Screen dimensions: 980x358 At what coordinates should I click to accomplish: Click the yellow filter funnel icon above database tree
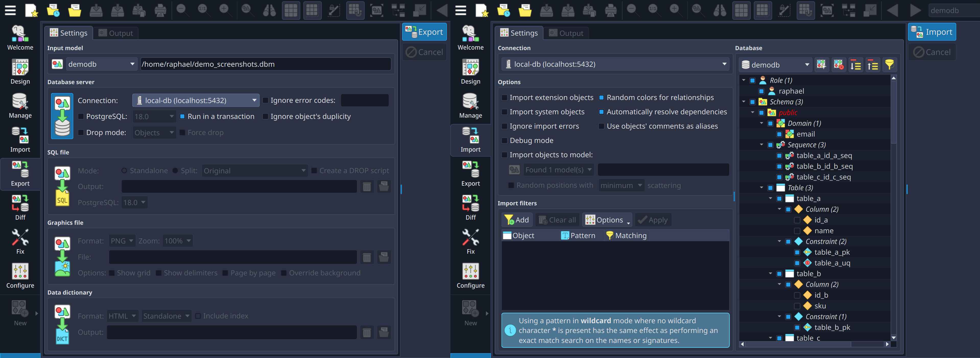(889, 64)
